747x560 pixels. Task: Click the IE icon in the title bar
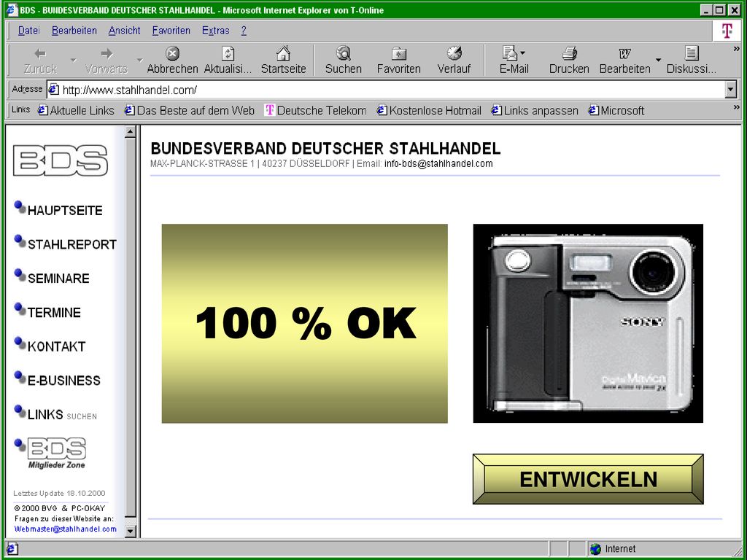[x=13, y=10]
